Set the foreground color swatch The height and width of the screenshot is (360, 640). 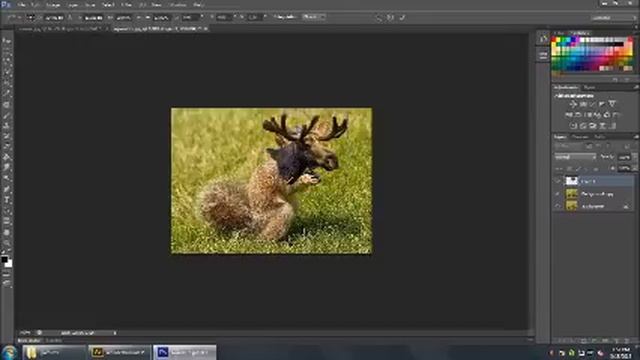click(4, 259)
